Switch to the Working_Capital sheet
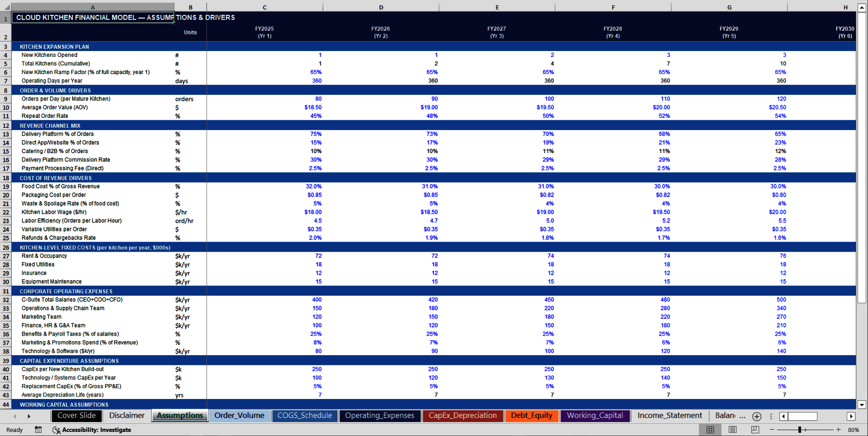Screen dimensions: 868x436 click(x=595, y=416)
